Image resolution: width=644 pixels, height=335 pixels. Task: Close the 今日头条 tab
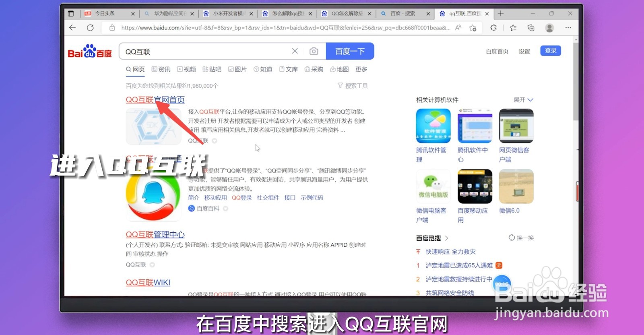133,14
